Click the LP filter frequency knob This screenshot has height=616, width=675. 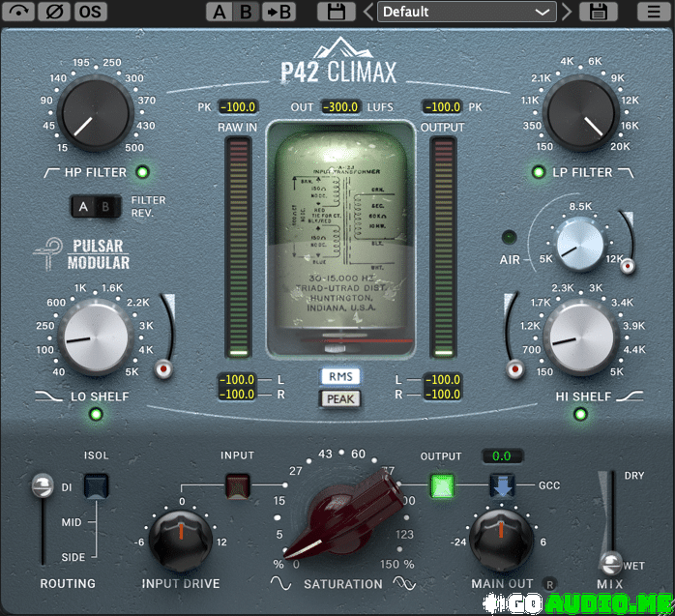tap(580, 113)
